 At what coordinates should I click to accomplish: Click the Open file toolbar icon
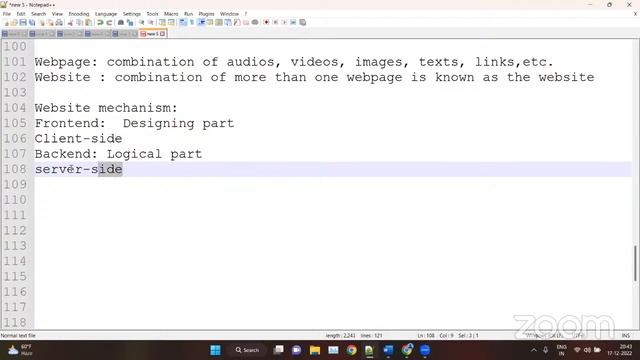coord(14,23)
